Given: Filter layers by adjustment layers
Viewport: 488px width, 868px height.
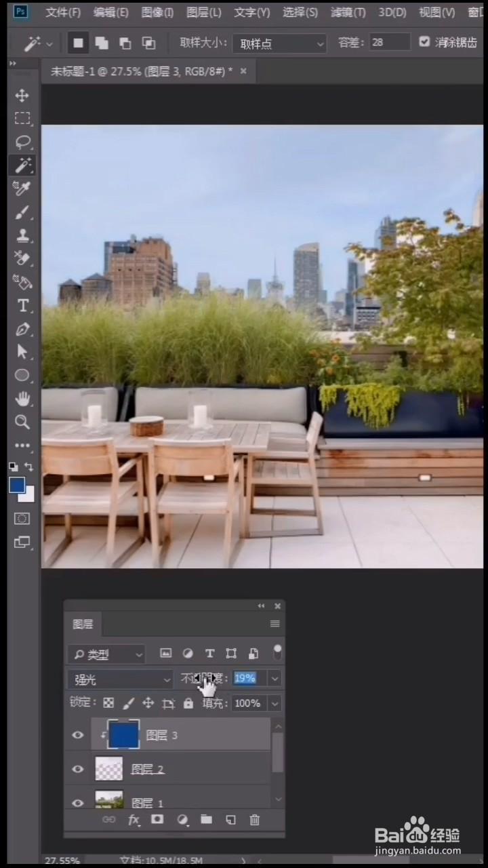Looking at the screenshot, I should tap(188, 653).
